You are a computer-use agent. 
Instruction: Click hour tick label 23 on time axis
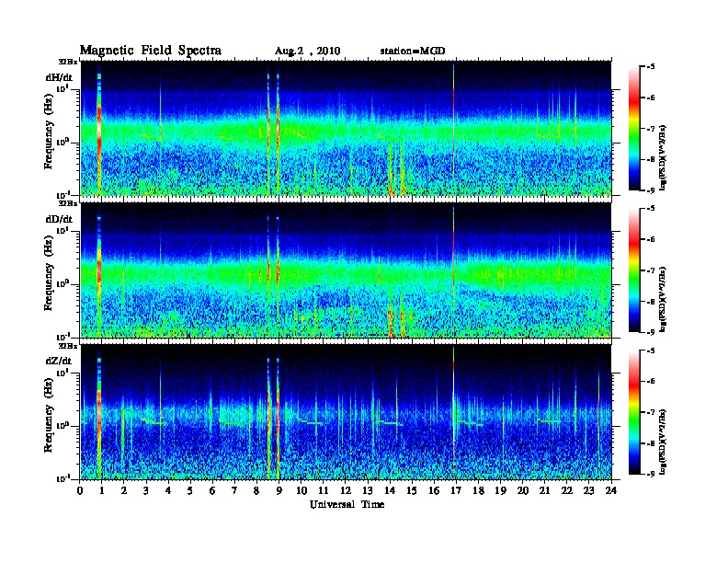click(589, 491)
